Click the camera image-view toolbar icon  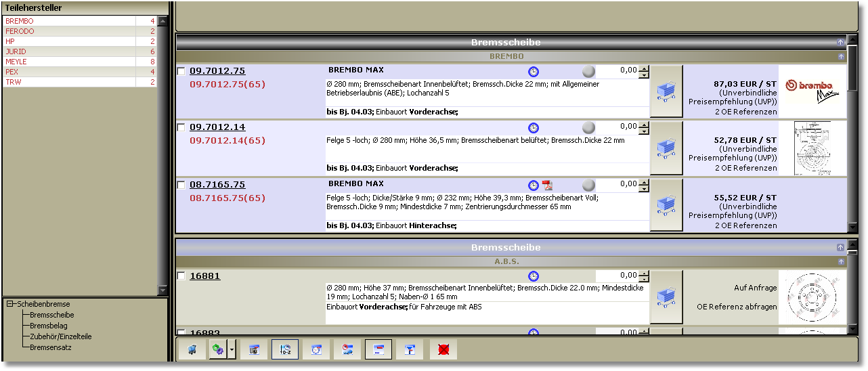click(254, 349)
